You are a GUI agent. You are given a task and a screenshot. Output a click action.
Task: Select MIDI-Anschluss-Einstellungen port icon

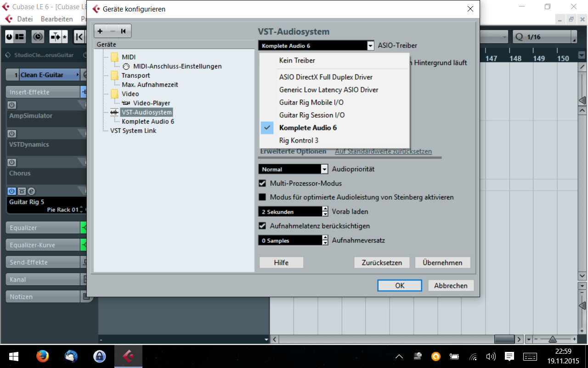pos(126,66)
